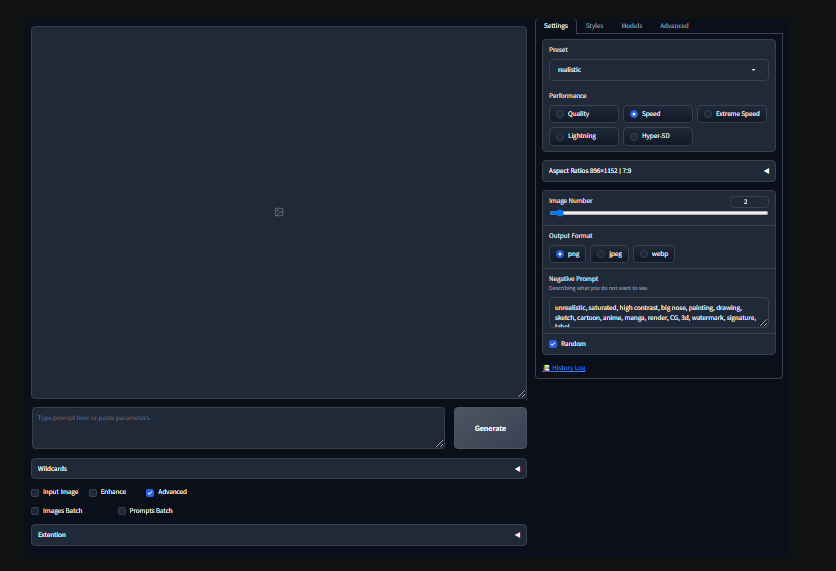Viewport: 836px width, 571px height.
Task: Select the Speed performance option
Action: point(657,114)
